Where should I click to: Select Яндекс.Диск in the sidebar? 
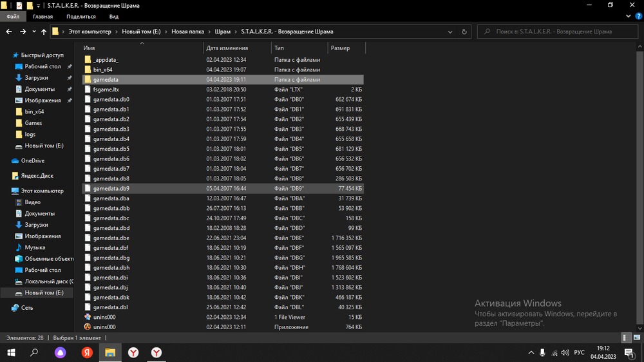click(36, 176)
